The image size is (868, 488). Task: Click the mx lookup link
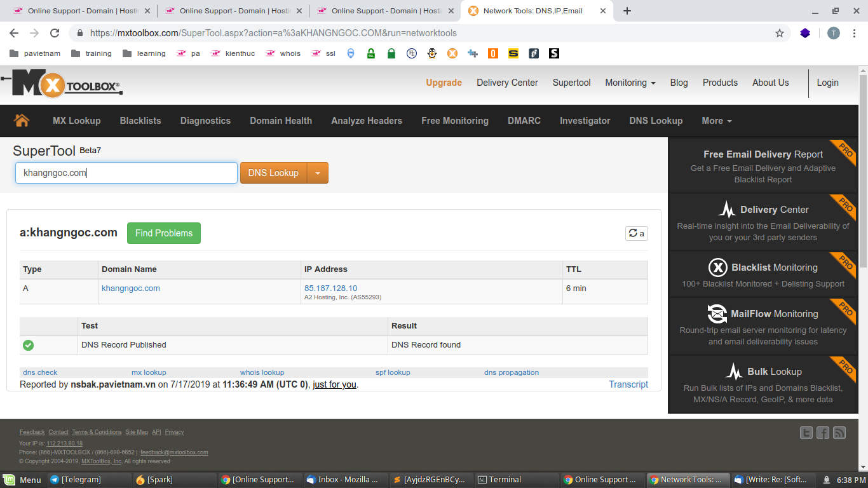tap(149, 372)
